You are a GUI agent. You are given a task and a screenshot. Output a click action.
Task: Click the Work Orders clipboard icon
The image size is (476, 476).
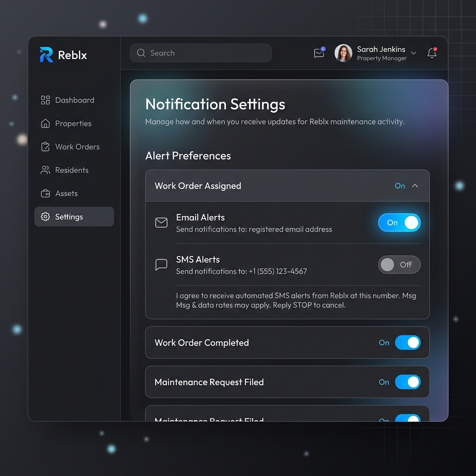45,146
